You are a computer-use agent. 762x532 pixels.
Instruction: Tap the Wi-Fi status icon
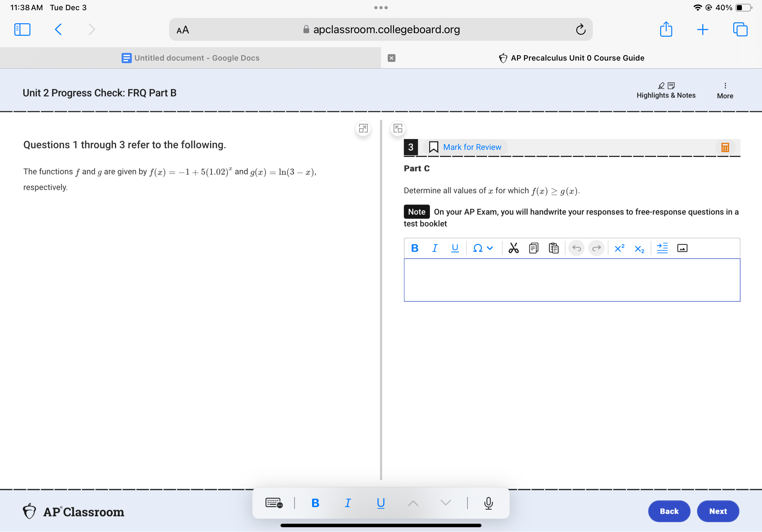tap(698, 8)
